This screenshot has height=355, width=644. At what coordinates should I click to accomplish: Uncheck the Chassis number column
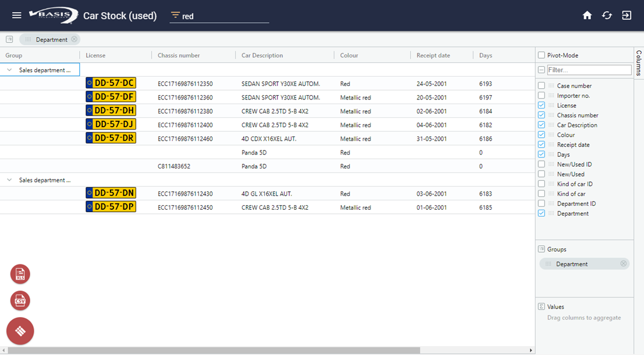point(542,115)
